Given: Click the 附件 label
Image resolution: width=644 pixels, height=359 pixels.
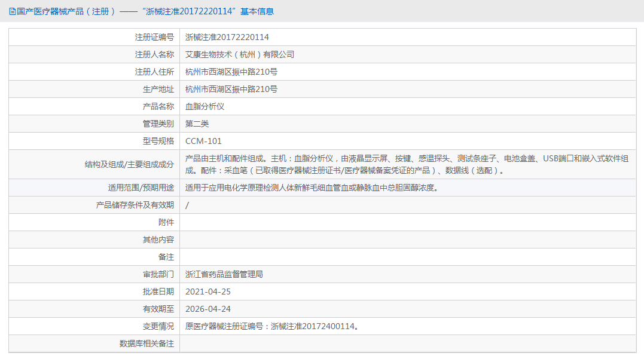Looking at the screenshot, I should coord(166,222).
